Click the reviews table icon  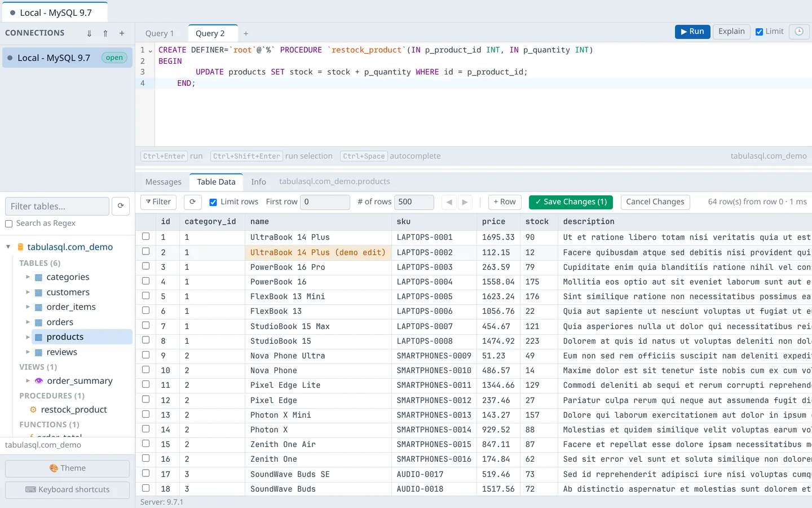(39, 352)
